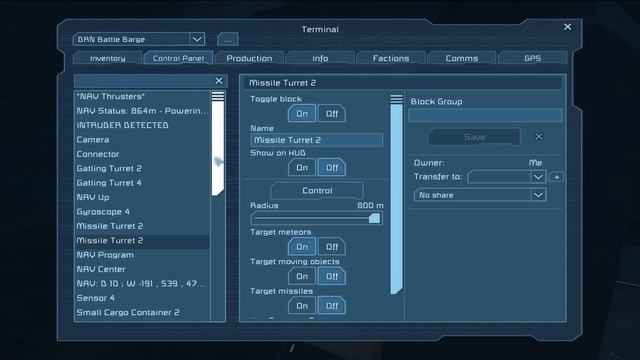
Task: Select the Control Panel tab
Action: pos(178,58)
